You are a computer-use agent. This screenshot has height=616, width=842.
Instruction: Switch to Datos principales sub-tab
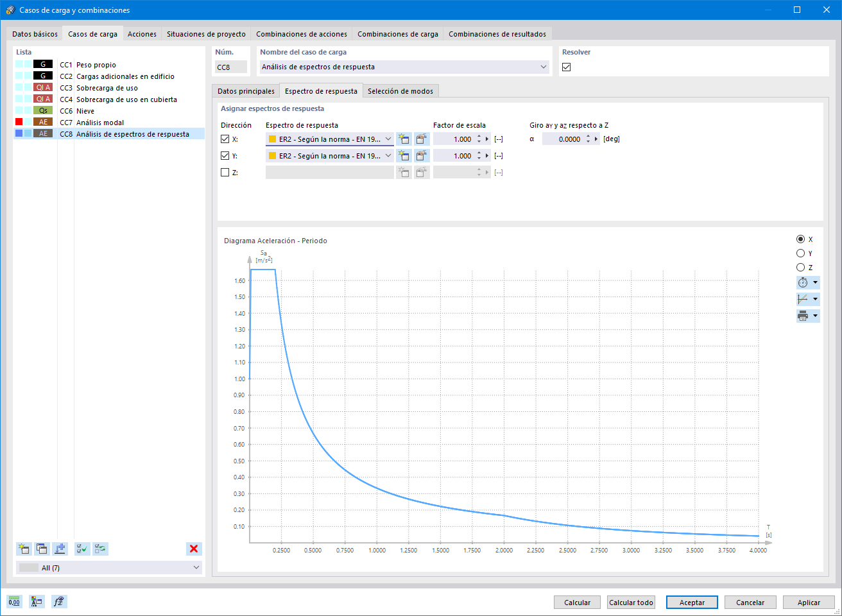pos(246,91)
